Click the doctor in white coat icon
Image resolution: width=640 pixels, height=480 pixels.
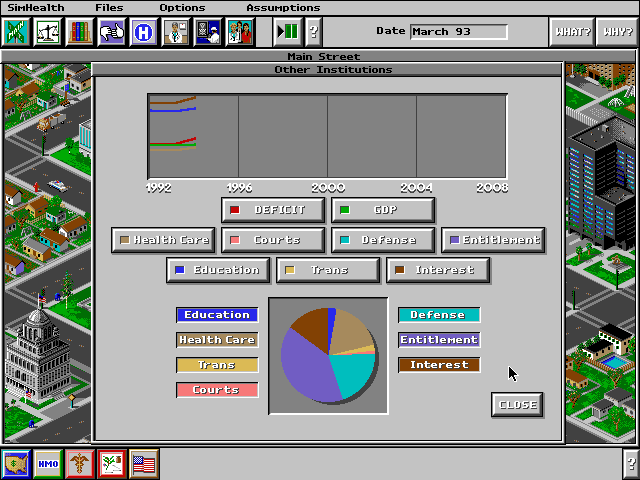pos(176,32)
